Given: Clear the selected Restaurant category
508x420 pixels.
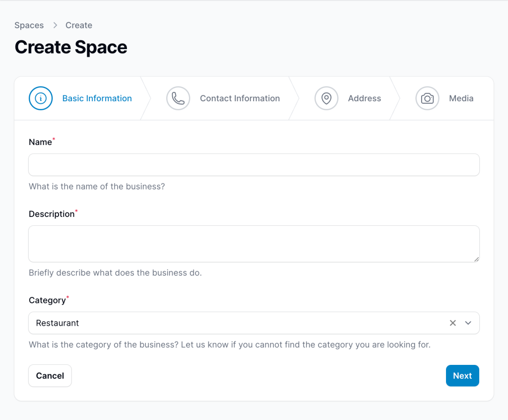Looking at the screenshot, I should [452, 323].
